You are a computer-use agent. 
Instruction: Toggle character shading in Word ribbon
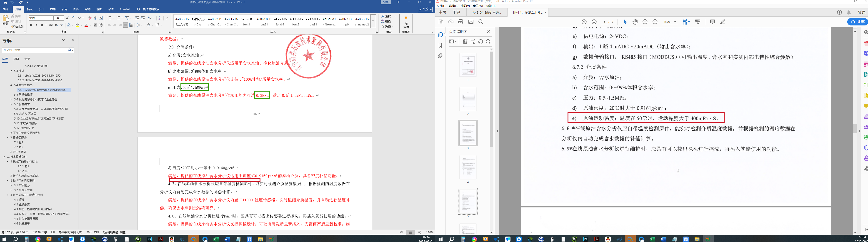[95, 25]
